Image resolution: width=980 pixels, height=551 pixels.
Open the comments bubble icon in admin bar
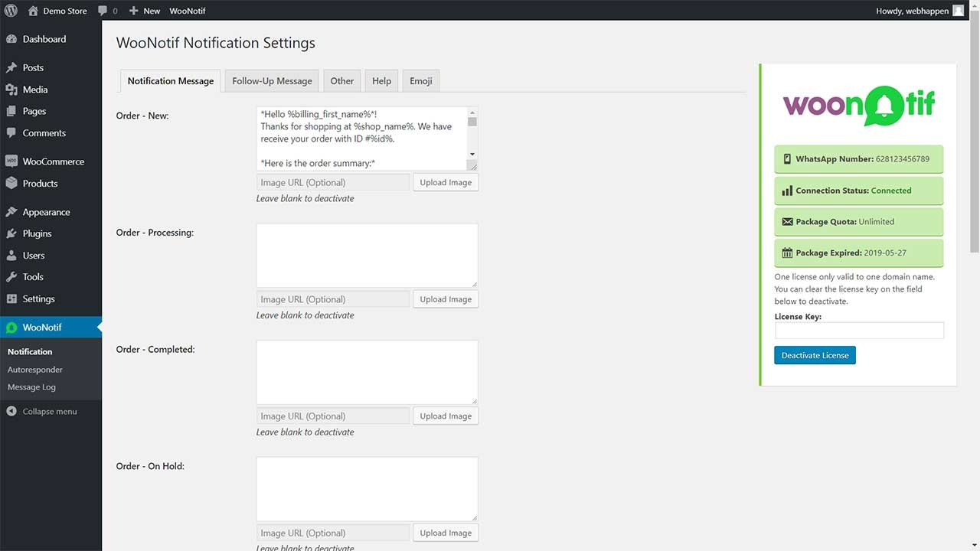(103, 11)
